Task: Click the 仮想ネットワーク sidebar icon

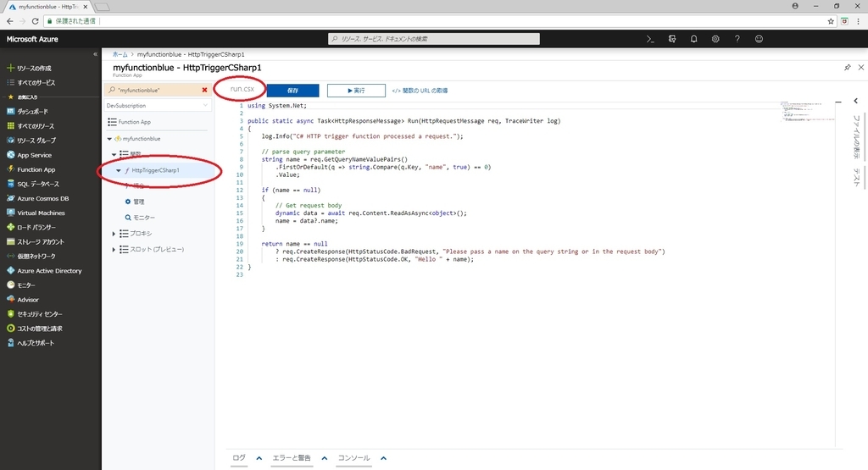Action: point(10,256)
